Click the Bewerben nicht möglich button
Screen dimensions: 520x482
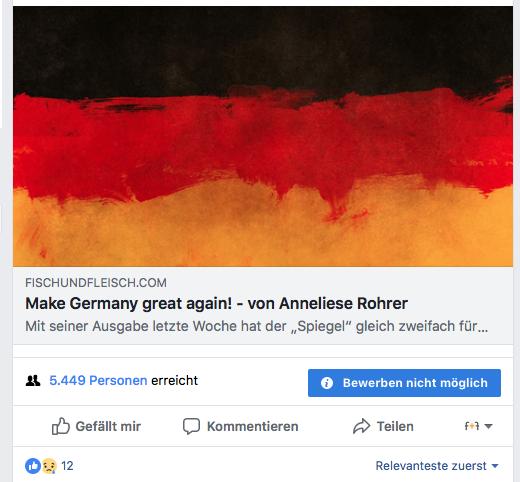[x=404, y=383]
